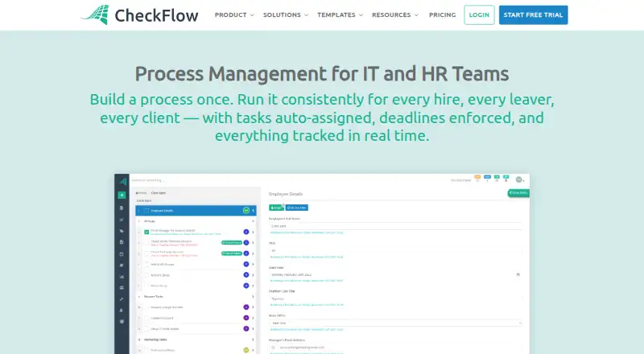
Task: Click the LOGIN button
Action: [x=479, y=14]
